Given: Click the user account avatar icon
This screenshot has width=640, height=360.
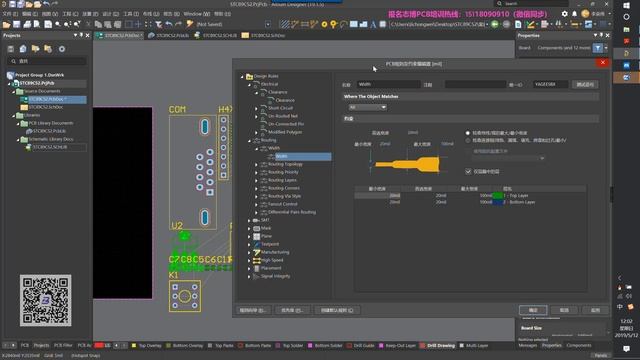Looking at the screenshot, I should click(585, 14).
